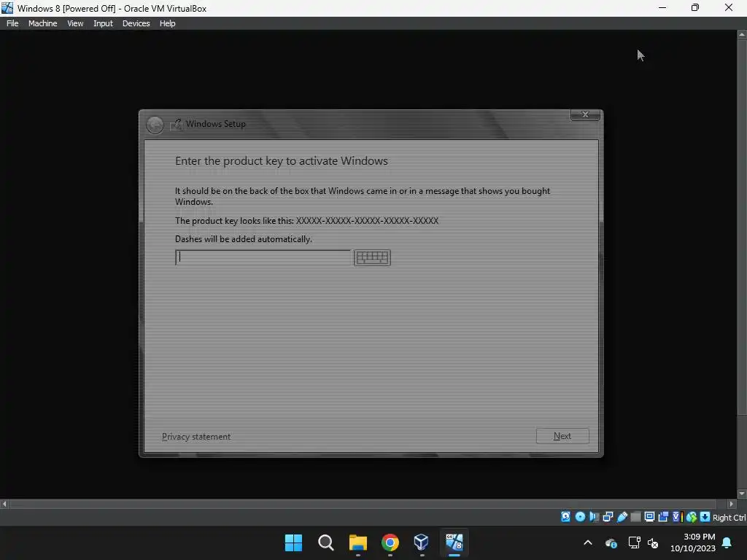
Task: Click the vertical scrollbar down arrow
Action: tap(742, 494)
